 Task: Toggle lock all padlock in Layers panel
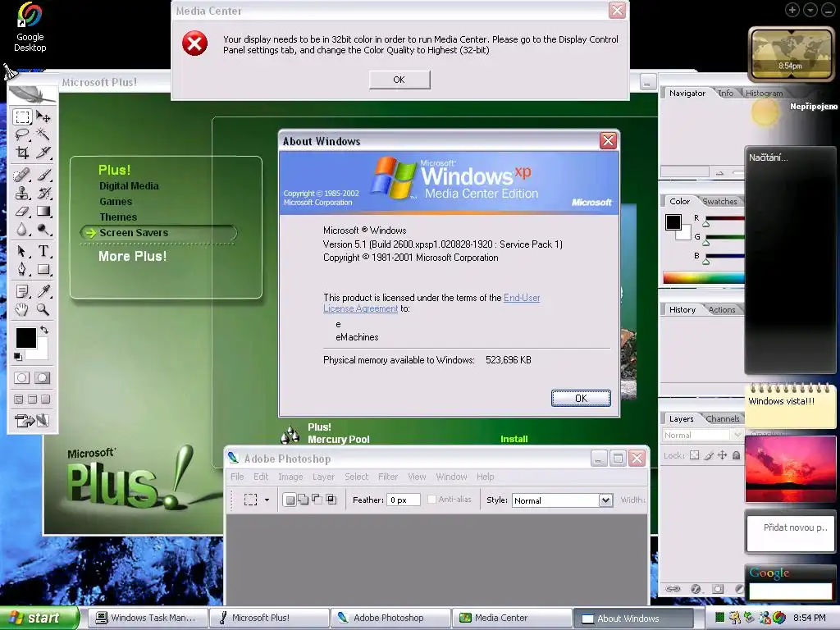pos(736,455)
